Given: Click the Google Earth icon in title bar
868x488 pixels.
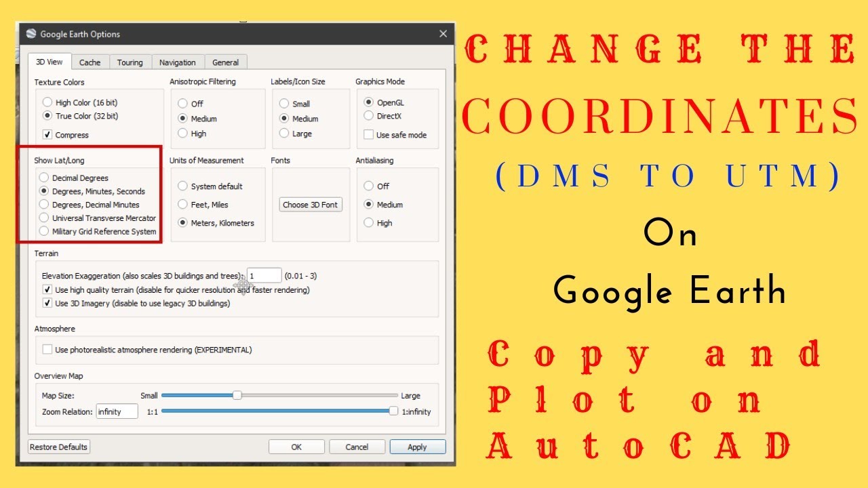Looking at the screenshot, I should [31, 34].
